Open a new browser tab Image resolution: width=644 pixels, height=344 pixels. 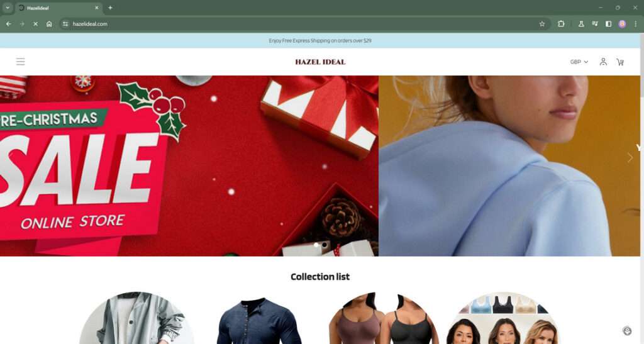110,8
